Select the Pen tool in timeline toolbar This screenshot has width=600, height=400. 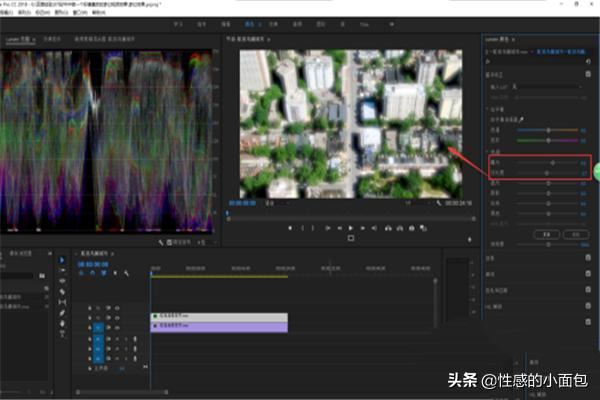coord(62,315)
